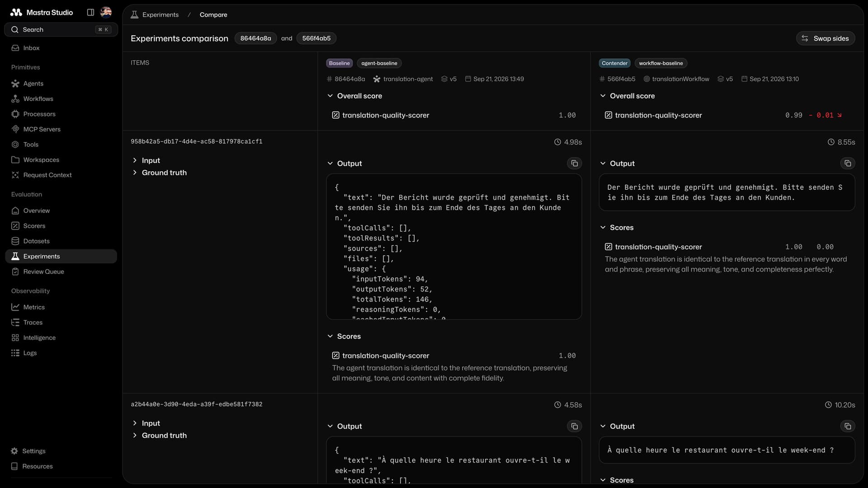Click the Compare breadcrumb
The image size is (868, 488).
213,14
